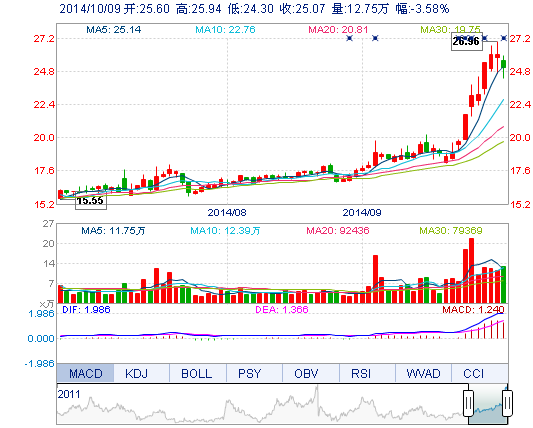Select the BOLL indicator tab
Image resolution: width=533 pixels, height=428 pixels.
coord(198,373)
